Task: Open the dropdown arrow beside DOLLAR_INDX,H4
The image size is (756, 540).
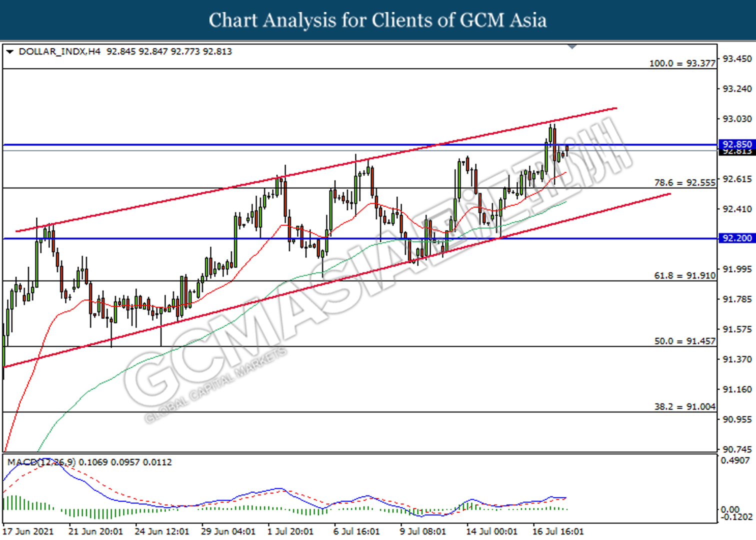Action: (9, 51)
